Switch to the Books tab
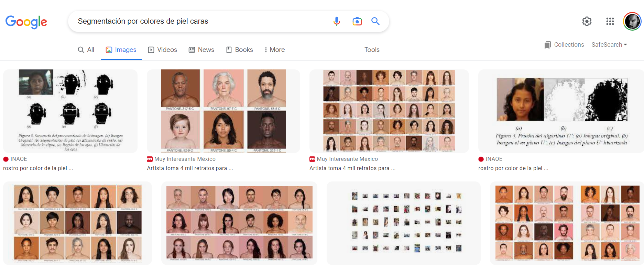 tap(239, 50)
